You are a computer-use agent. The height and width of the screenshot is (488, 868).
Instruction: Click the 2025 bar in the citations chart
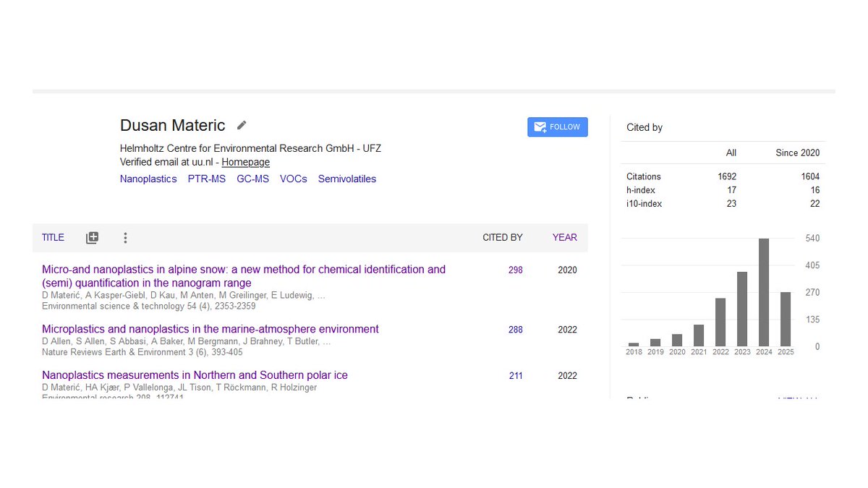point(786,319)
